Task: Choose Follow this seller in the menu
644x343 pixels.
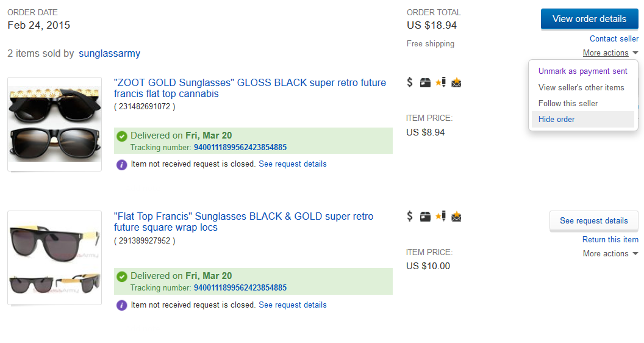Action: 568,103
